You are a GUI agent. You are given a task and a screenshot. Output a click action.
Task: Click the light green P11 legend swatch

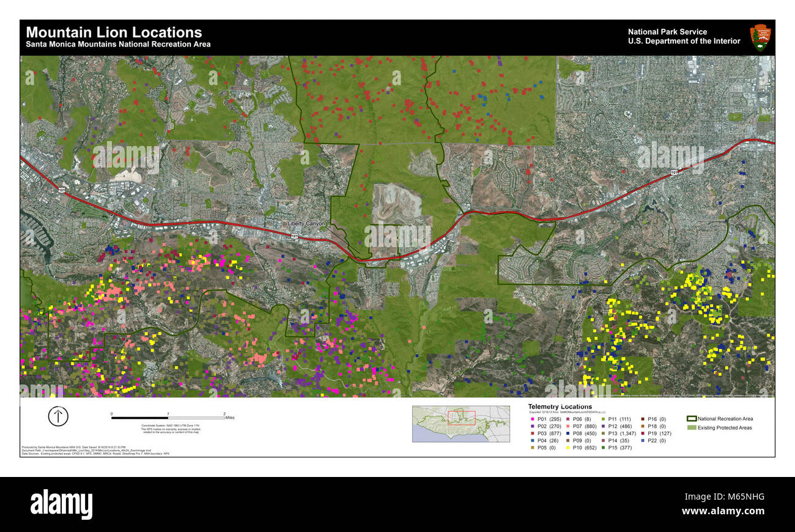(603, 419)
